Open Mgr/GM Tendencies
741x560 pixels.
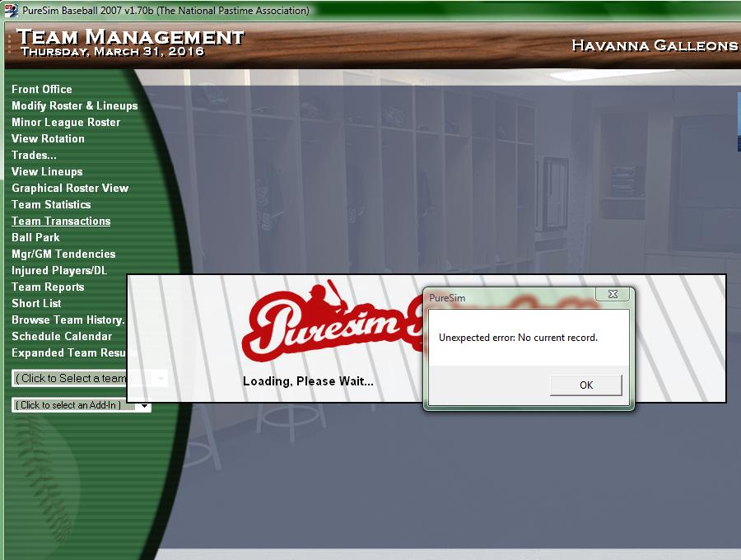coord(63,254)
